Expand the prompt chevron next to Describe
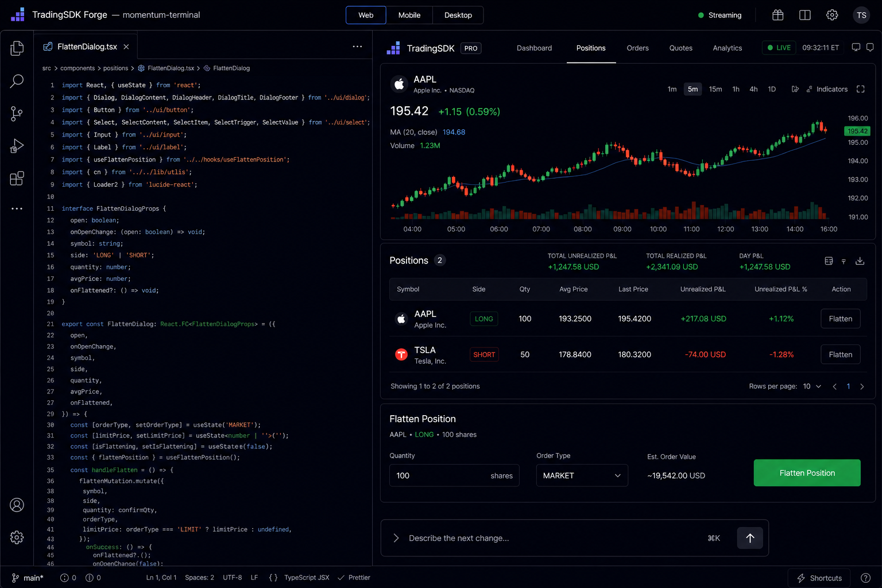This screenshot has height=588, width=882. click(396, 538)
